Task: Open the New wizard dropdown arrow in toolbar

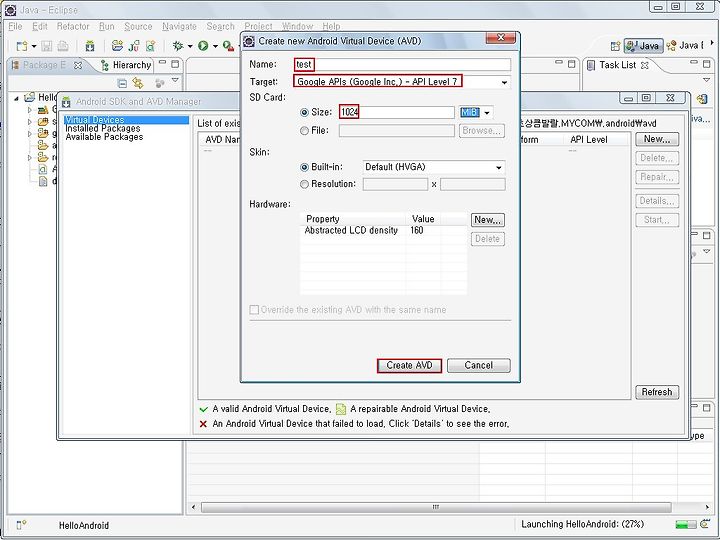Action: click(x=34, y=46)
